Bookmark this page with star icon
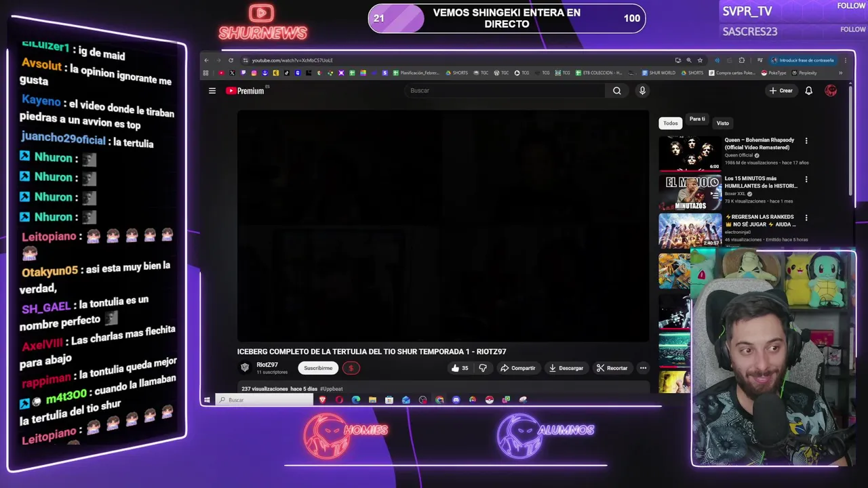 tap(700, 60)
